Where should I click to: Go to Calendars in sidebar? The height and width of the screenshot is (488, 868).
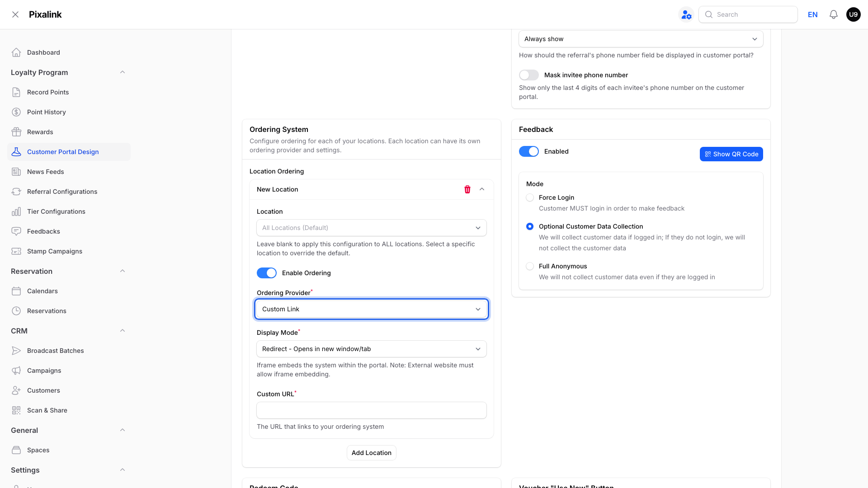coord(69,291)
